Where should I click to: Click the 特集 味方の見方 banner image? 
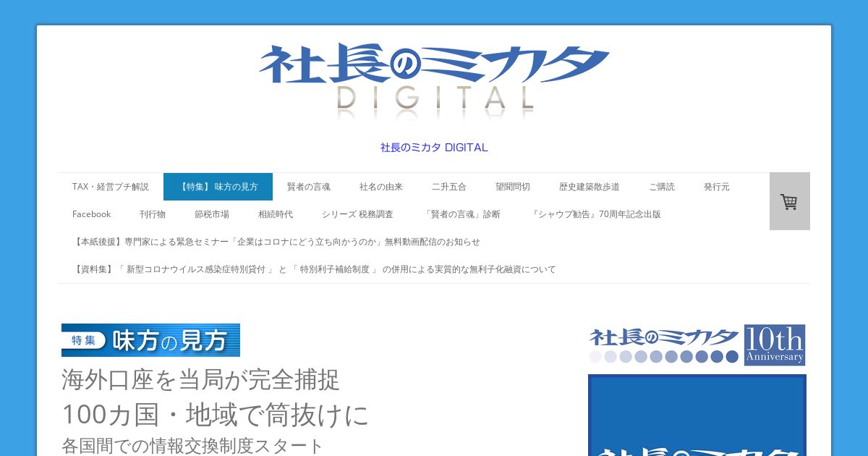pyautogui.click(x=150, y=340)
